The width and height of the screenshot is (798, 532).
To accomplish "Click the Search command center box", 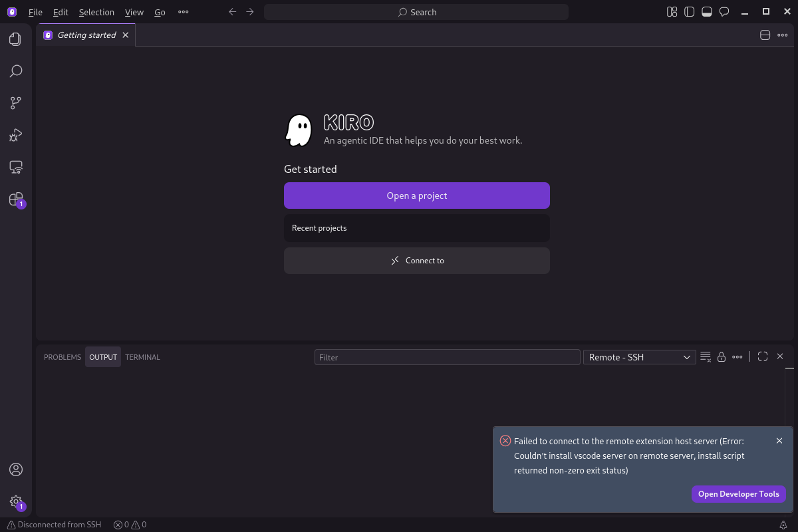I will pos(416,12).
